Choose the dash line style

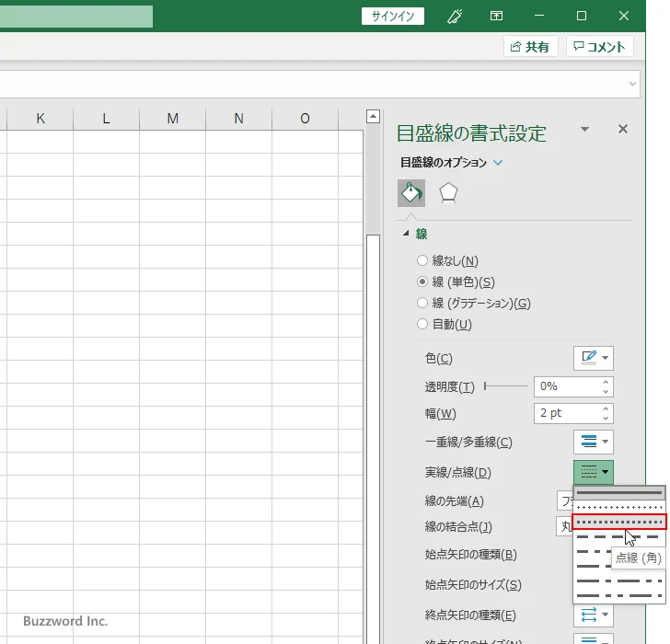click(x=619, y=536)
